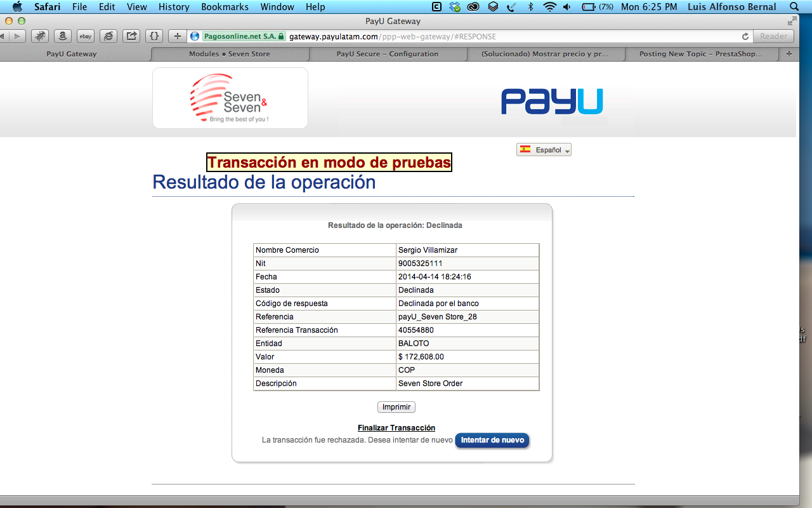Click the Pagosonline.net S.A. certificate badge
Image resolution: width=812 pixels, height=508 pixels.
(x=244, y=36)
